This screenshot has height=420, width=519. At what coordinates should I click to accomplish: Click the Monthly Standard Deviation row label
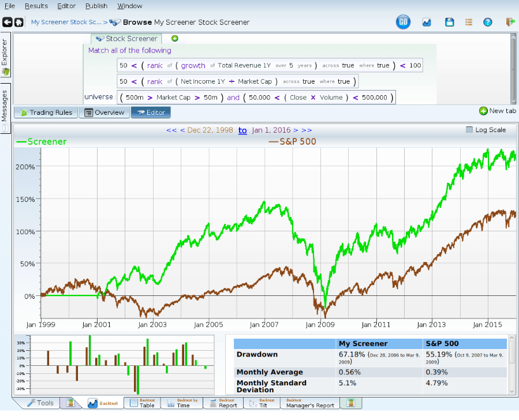(x=271, y=387)
